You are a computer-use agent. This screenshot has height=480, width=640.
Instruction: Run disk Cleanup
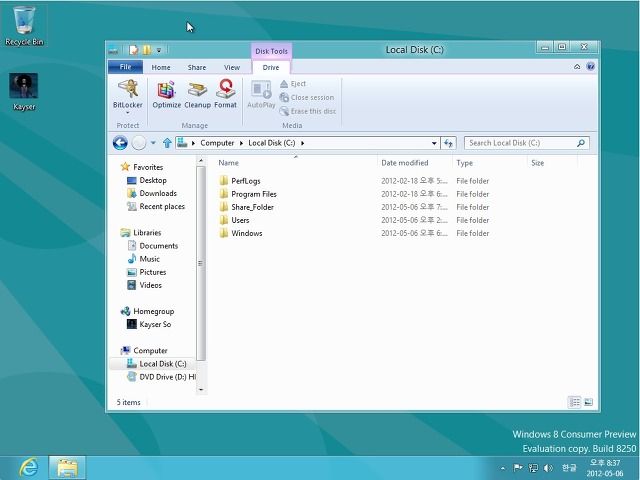click(x=198, y=94)
